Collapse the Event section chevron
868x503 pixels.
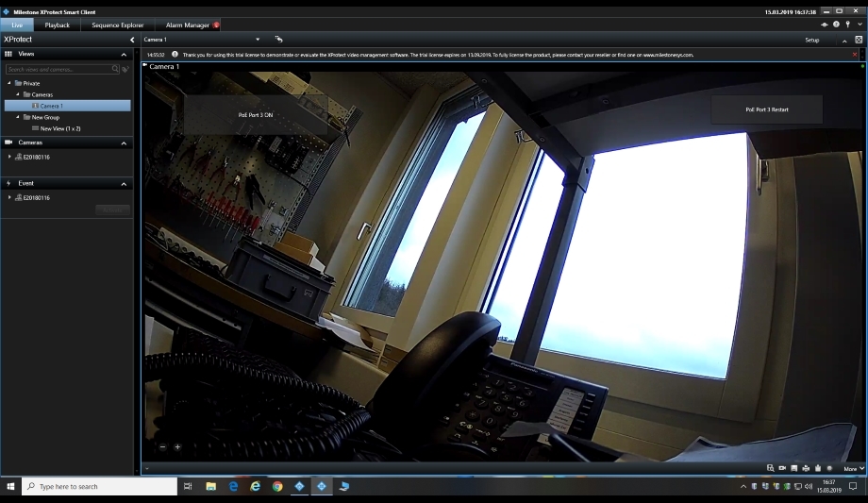pyautogui.click(x=124, y=183)
